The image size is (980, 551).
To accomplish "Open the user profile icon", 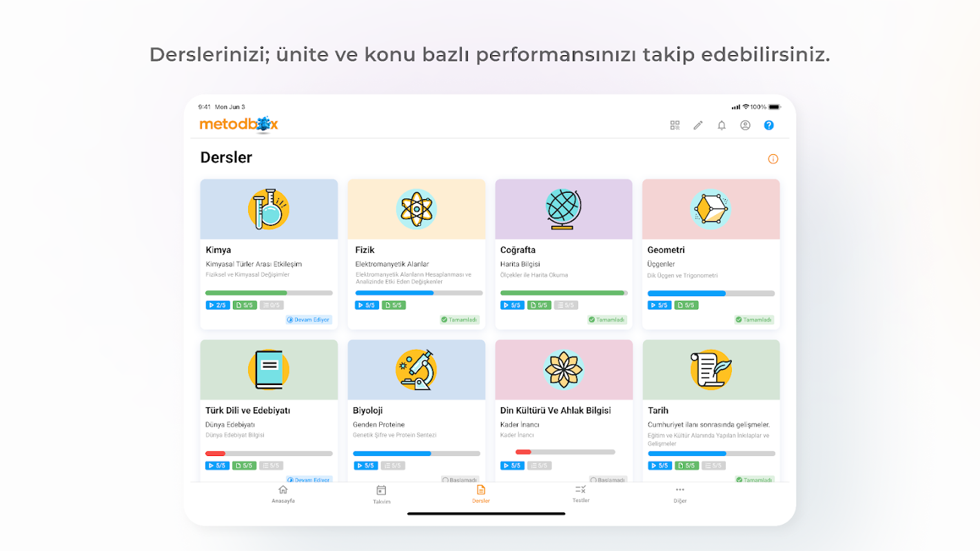I will [x=745, y=125].
